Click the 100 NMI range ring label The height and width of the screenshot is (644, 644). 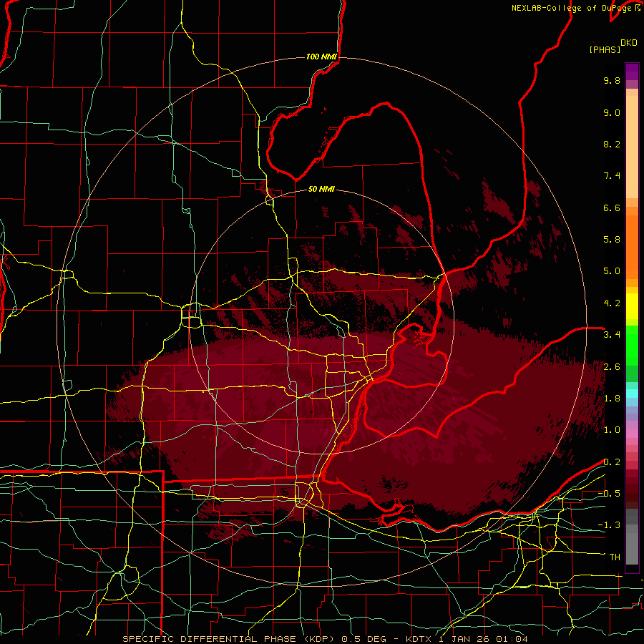pos(321,57)
